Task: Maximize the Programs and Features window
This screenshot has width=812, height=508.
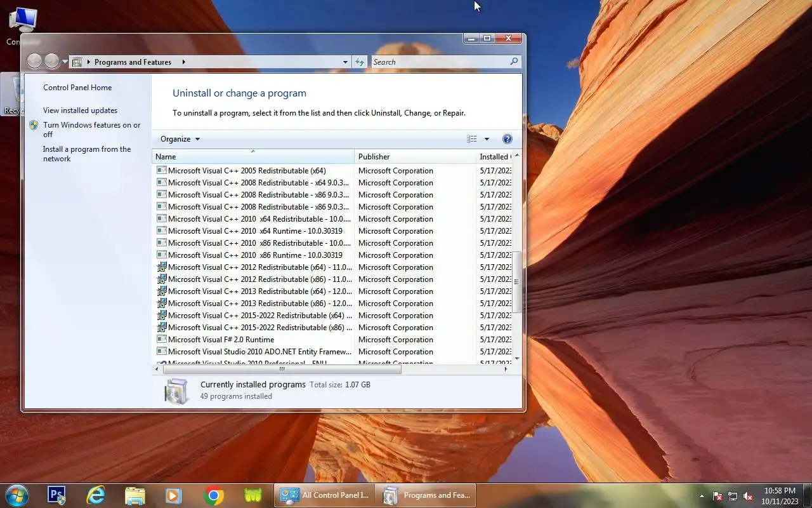Action: [487, 39]
